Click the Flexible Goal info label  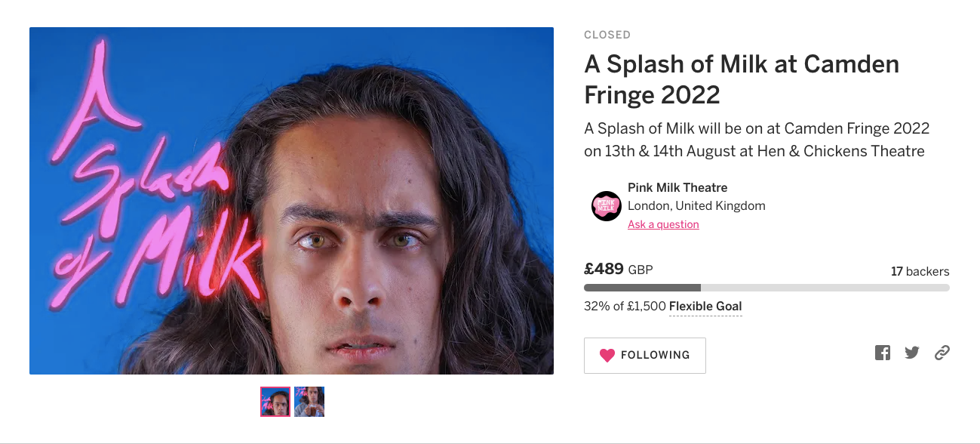click(705, 307)
